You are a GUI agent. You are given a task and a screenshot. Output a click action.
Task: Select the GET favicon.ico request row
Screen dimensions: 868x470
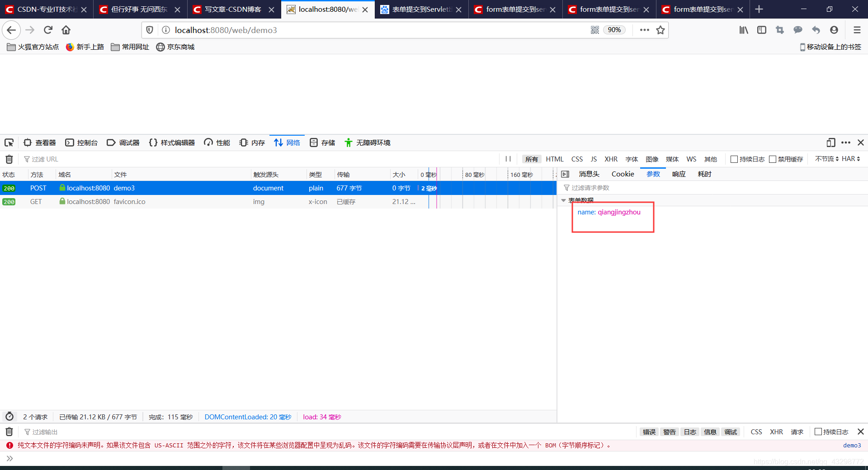click(278, 202)
